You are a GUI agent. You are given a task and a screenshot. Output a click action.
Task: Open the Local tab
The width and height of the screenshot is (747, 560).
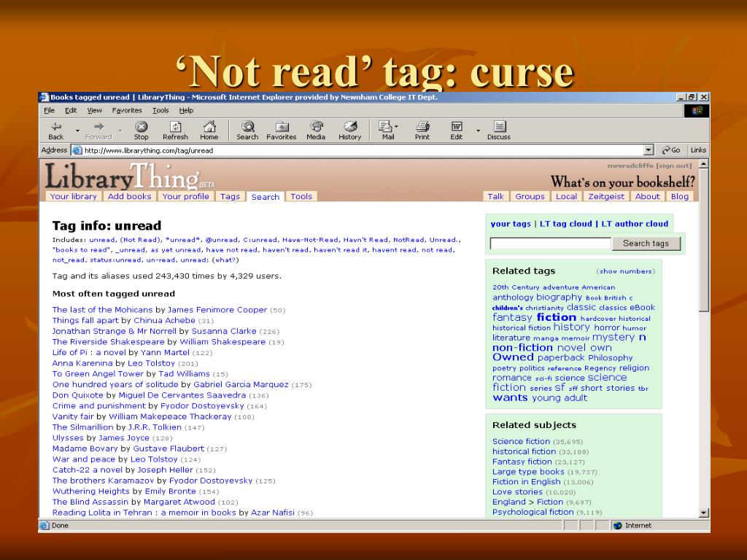tap(566, 196)
